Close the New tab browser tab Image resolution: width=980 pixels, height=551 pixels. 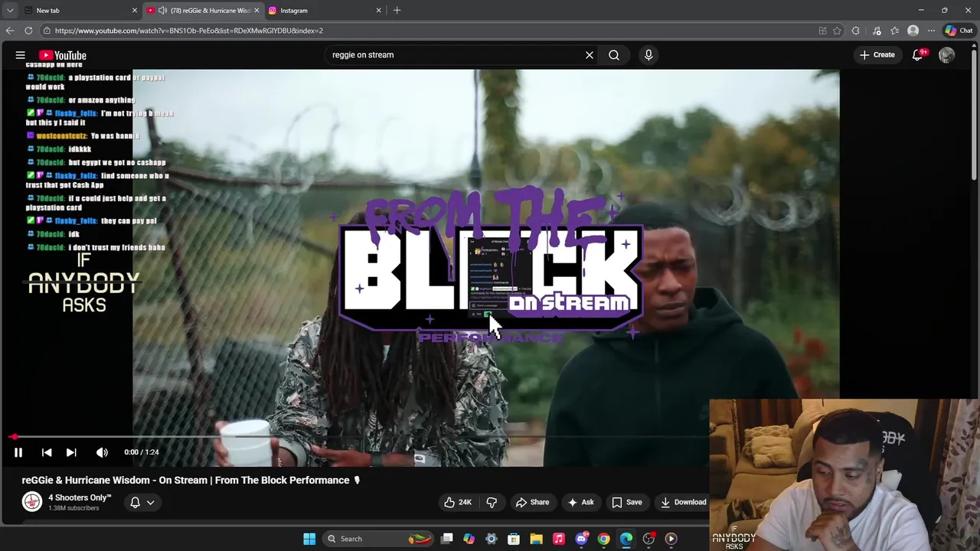pos(135,10)
